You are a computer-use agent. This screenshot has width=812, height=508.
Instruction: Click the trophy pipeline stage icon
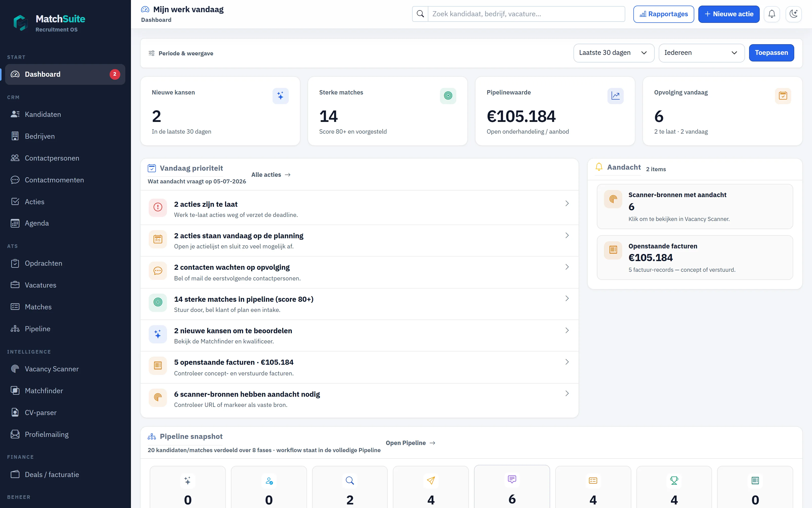[x=674, y=481]
